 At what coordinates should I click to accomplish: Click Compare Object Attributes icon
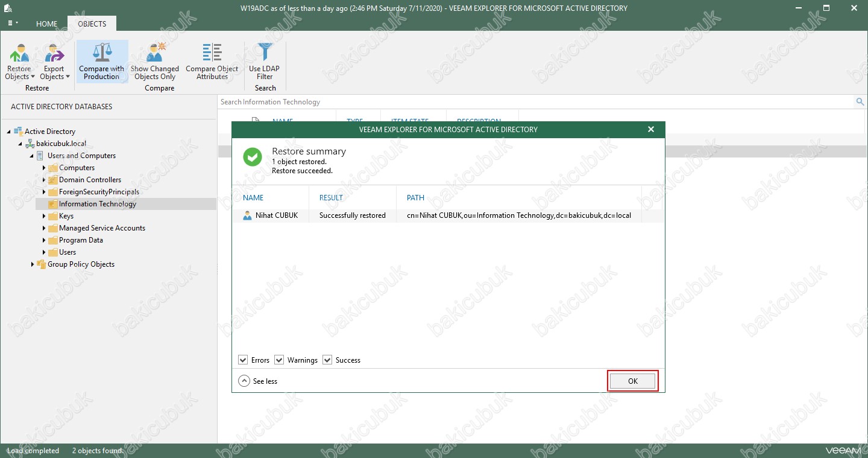click(212, 52)
